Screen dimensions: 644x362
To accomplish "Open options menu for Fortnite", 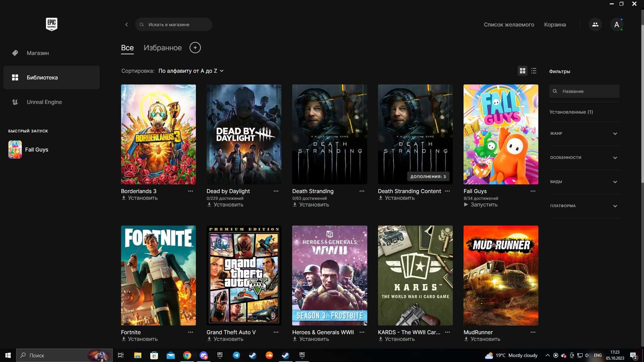I will click(191, 332).
